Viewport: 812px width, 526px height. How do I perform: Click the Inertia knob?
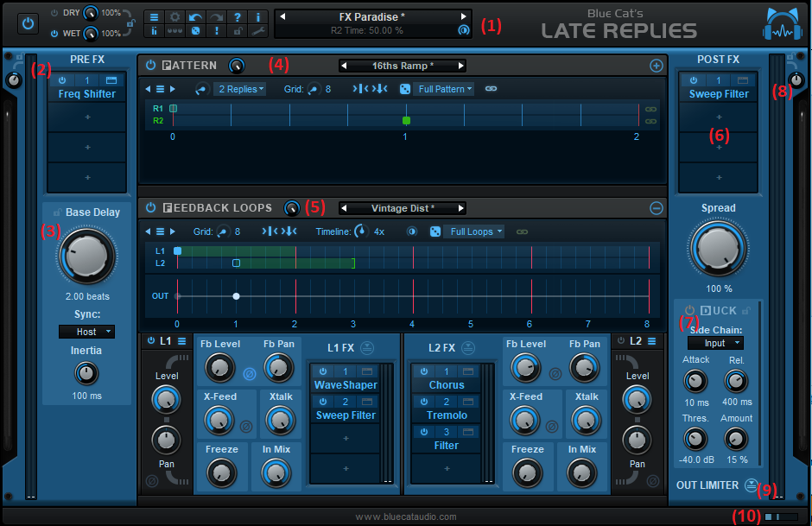click(86, 373)
